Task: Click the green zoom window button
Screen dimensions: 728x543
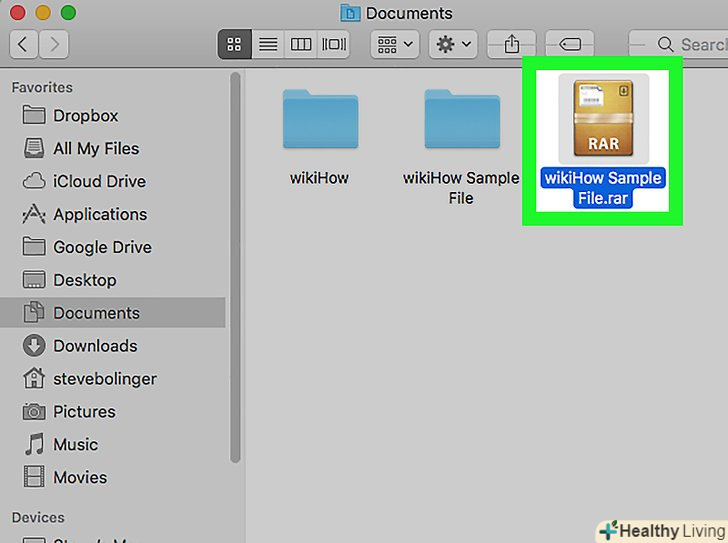Action: pyautogui.click(x=68, y=13)
